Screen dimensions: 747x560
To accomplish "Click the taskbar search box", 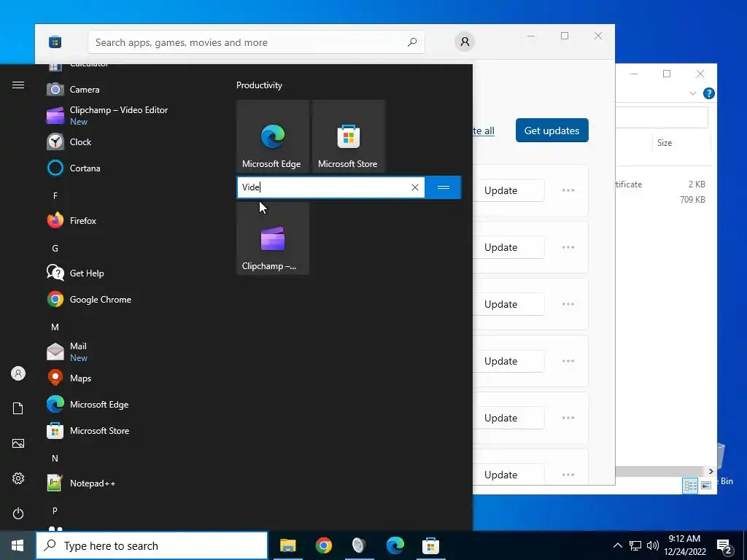I will pyautogui.click(x=152, y=545).
